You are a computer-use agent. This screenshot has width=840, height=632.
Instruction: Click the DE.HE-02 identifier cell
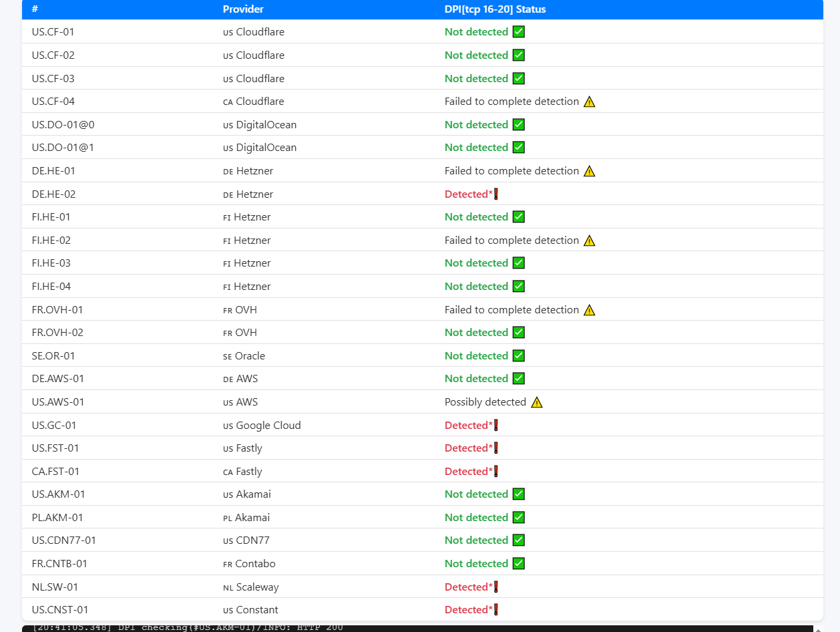click(53, 194)
